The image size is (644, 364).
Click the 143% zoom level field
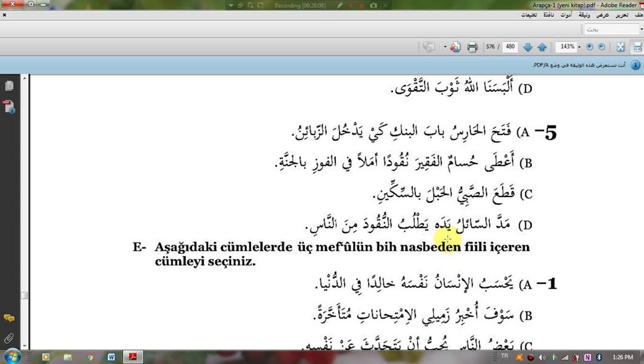(567, 47)
